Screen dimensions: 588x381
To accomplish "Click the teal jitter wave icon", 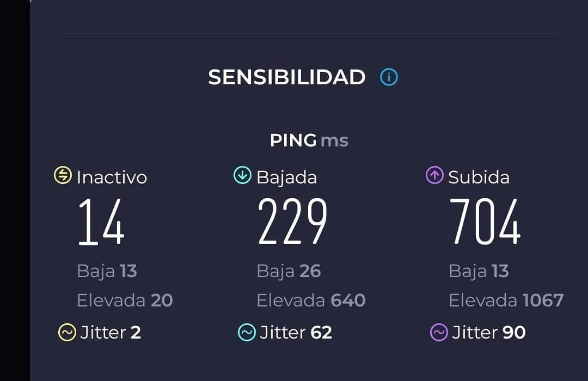I will click(247, 332).
